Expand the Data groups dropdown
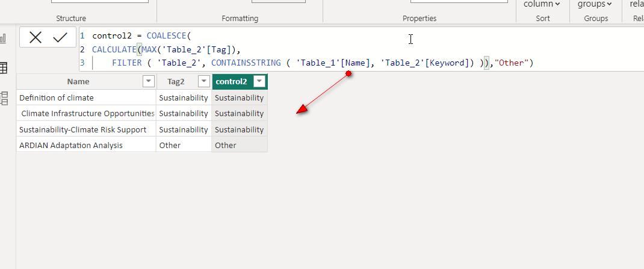The image size is (644, 269). tap(595, 5)
